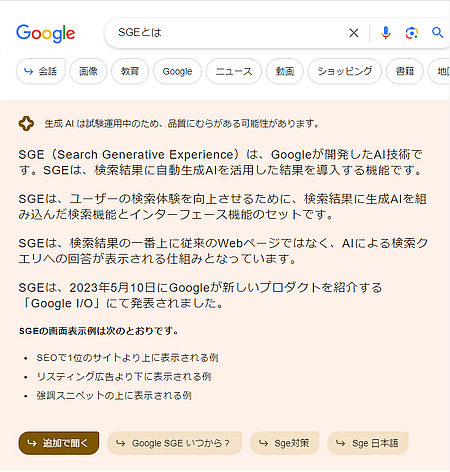Viewport: 450px width, 472px height.
Task: Select the partially visible 地図 tab
Action: click(440, 71)
